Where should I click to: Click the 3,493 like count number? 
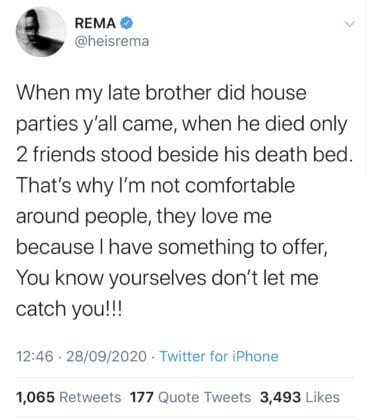[x=280, y=397]
